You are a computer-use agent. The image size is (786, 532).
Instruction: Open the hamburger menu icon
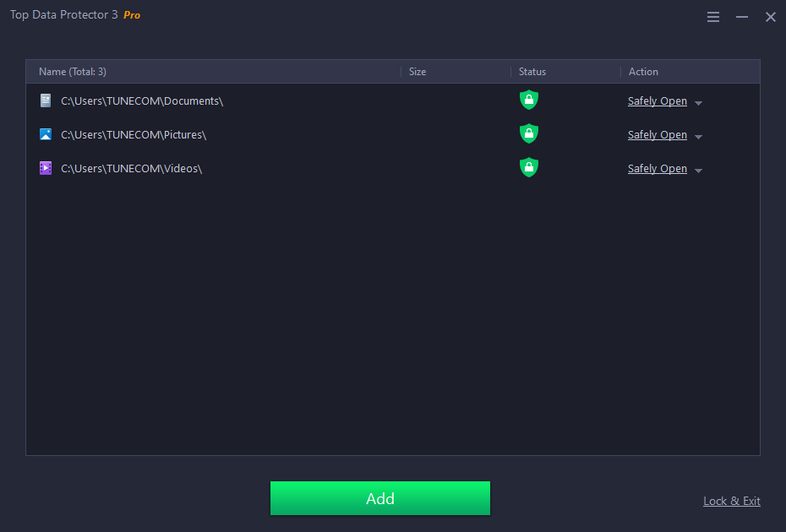[713, 17]
